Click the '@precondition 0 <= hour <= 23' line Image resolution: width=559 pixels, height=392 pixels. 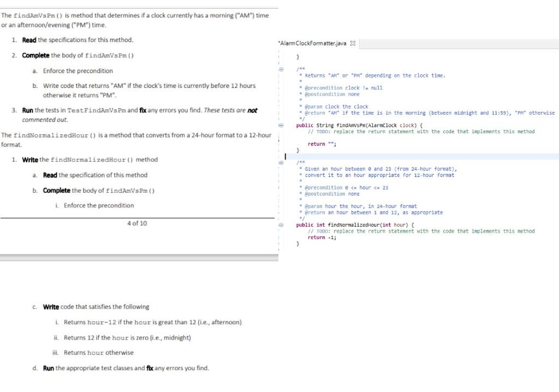tap(344, 188)
